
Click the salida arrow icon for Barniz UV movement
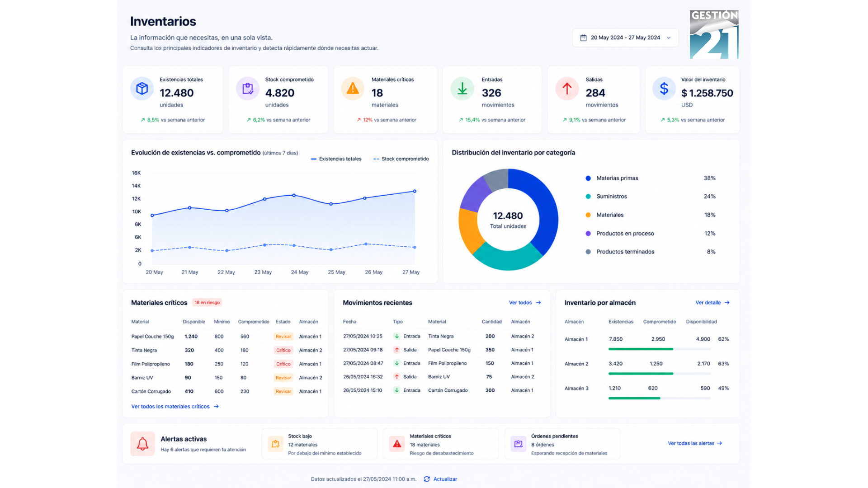coord(396,377)
